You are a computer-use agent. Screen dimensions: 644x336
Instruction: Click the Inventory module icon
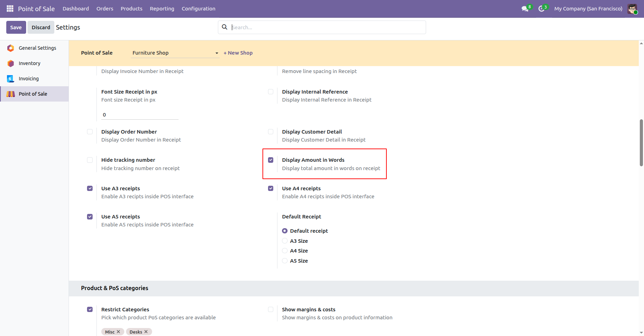11,63
